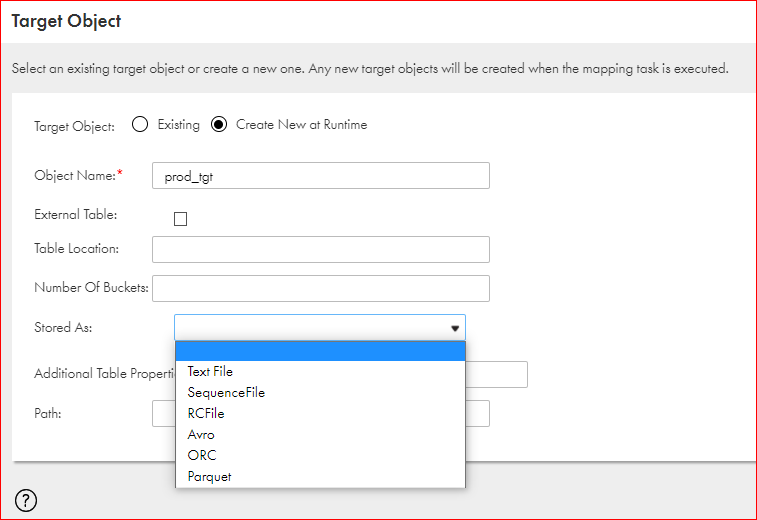
Task: Click the instruction text about creating target objects
Action: [x=370, y=69]
